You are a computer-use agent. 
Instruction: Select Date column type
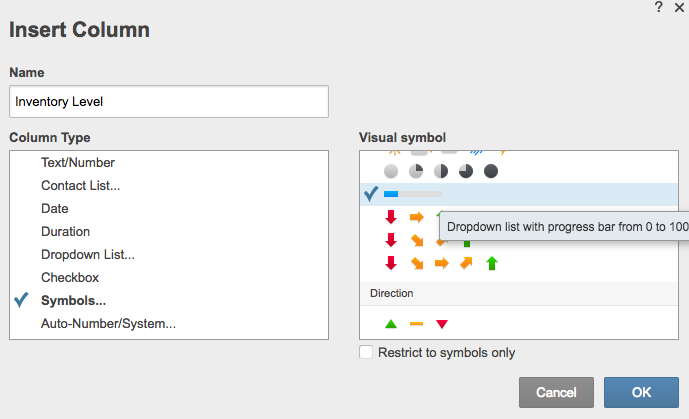click(x=55, y=208)
